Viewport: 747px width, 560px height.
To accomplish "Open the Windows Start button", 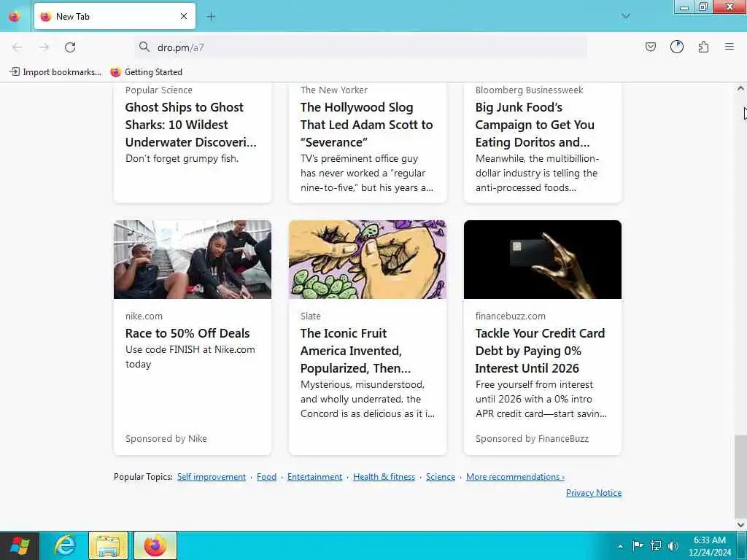I will 20,545.
